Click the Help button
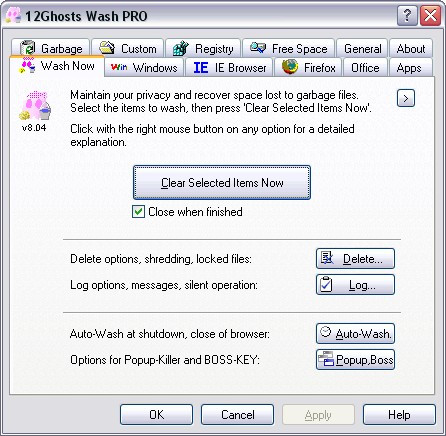Image resolution: width=446 pixels, height=436 pixels. pos(399,415)
